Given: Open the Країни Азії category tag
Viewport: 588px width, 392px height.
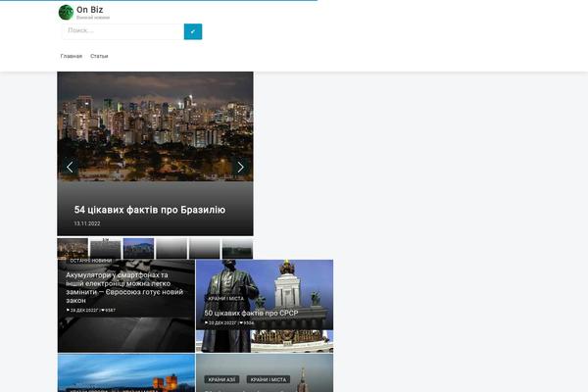Looking at the screenshot, I should [221, 379].
